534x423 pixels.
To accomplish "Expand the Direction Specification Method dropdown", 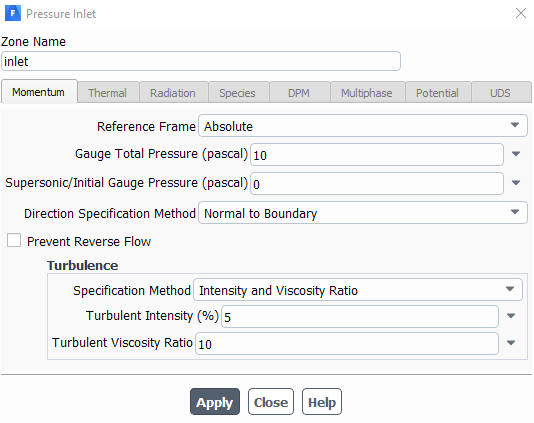I will click(x=363, y=213).
